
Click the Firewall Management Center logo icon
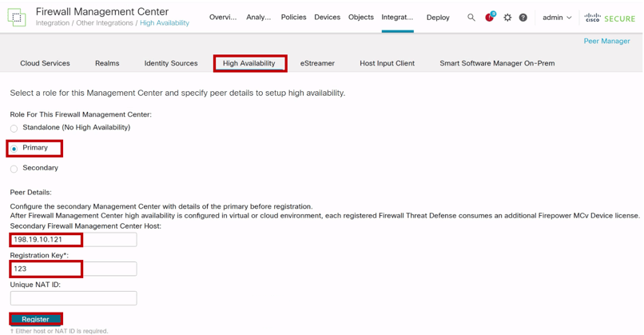(17, 18)
